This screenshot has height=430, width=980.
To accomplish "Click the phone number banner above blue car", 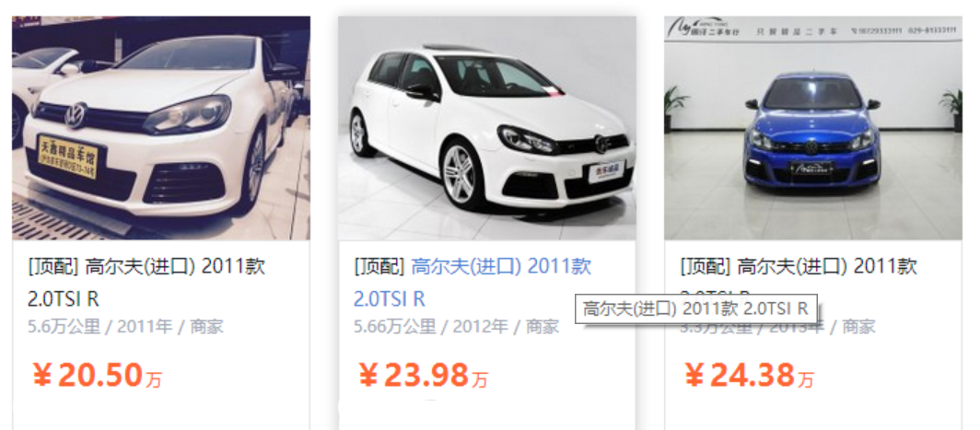I will tap(904, 30).
